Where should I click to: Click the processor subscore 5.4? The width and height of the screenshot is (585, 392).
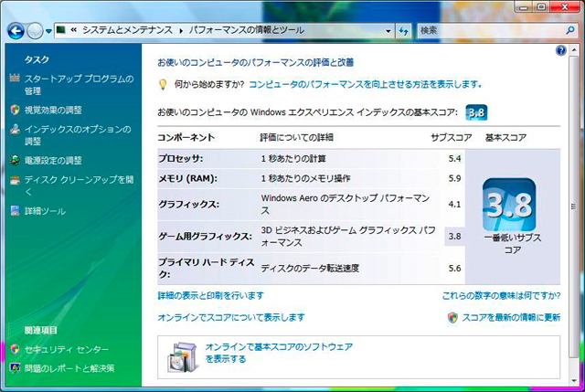coord(454,158)
